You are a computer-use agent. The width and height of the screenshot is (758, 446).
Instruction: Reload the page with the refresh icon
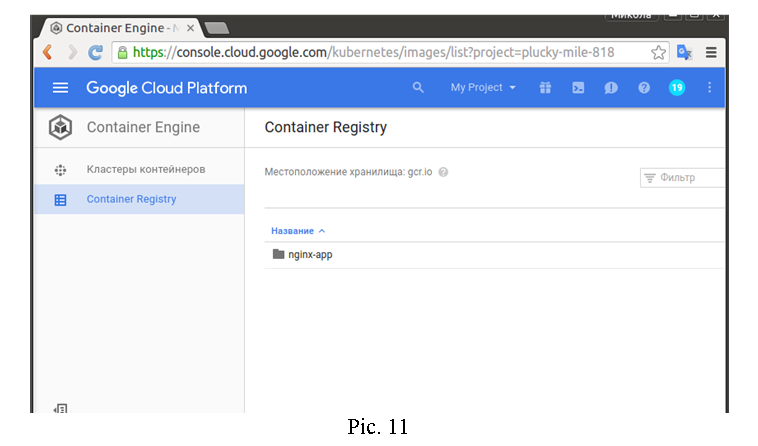click(96, 52)
